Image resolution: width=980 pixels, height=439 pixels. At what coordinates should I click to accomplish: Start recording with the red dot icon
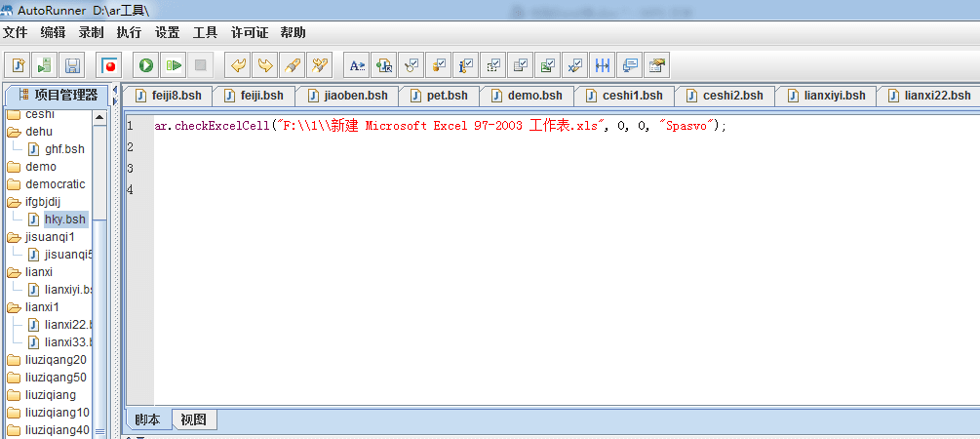[x=109, y=65]
